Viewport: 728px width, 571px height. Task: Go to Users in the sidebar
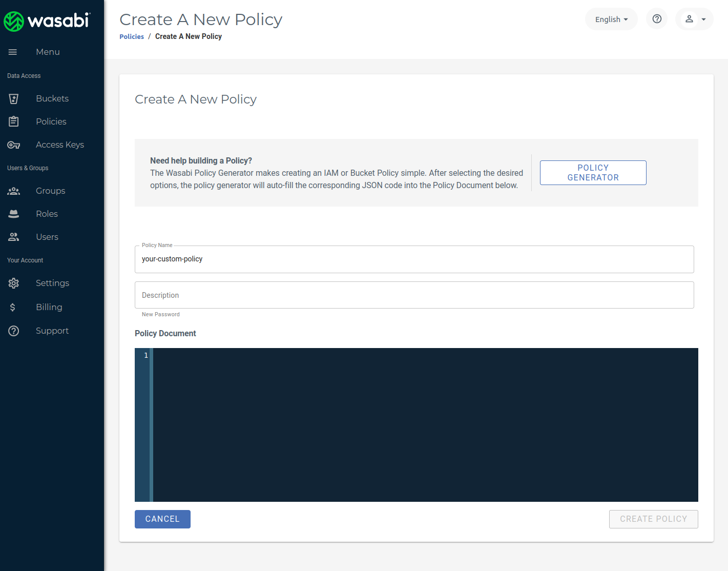(x=13, y=237)
